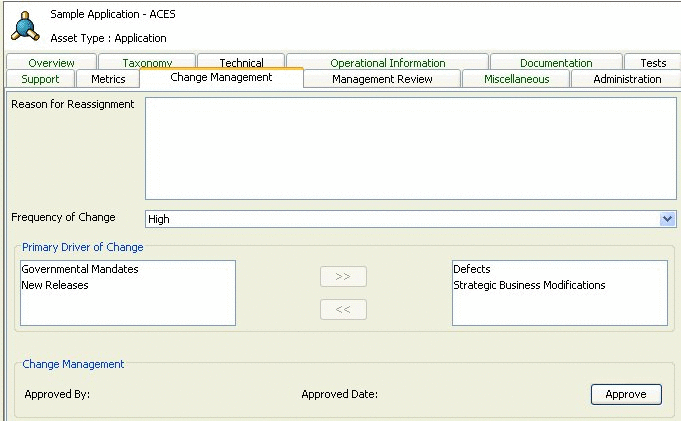Open the Taxonomy tab
This screenshot has height=421, width=681.
coord(147,63)
